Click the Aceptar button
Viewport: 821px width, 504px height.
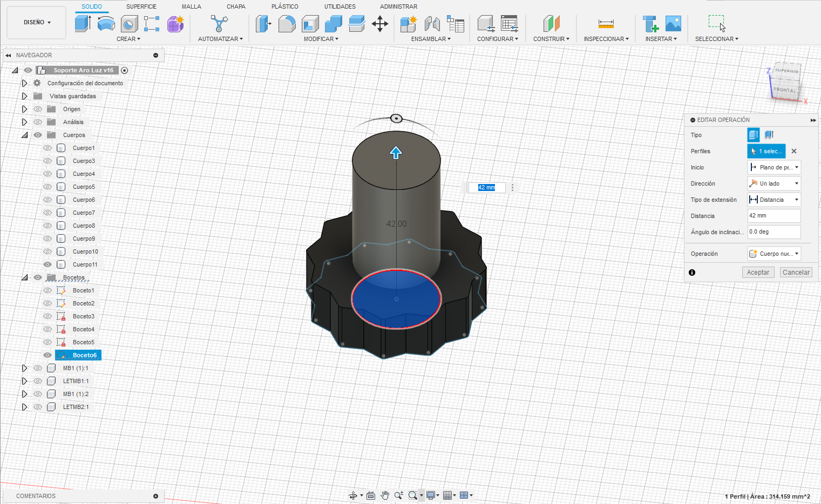pyautogui.click(x=758, y=273)
